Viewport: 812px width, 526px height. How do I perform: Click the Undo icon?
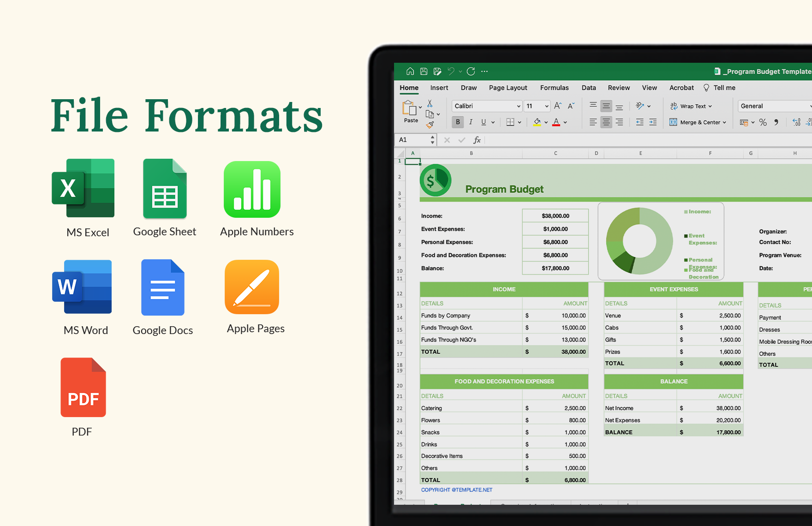click(x=451, y=71)
